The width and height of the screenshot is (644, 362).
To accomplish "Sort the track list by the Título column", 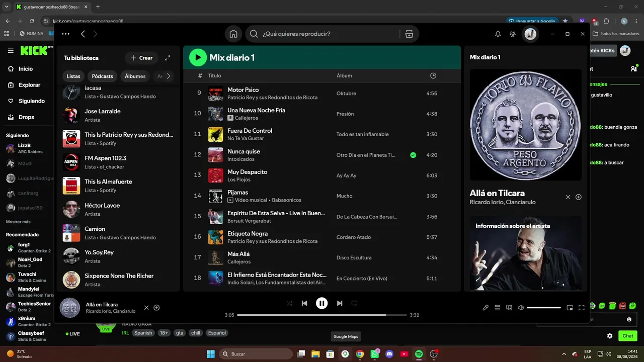I will [x=214, y=75].
